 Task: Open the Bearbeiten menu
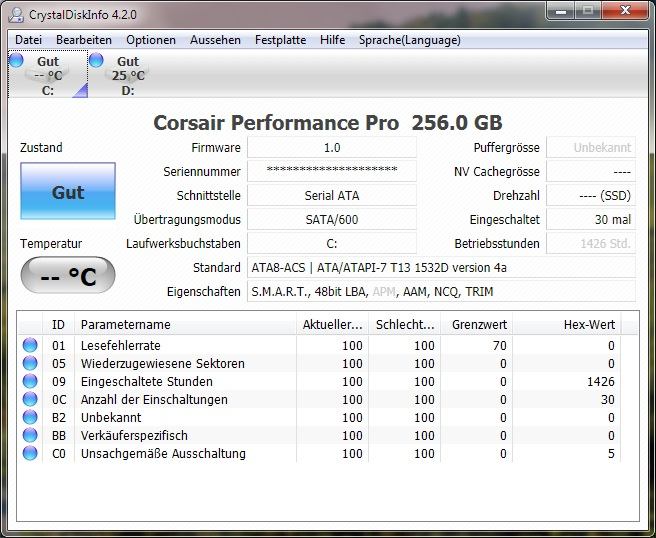(84, 40)
